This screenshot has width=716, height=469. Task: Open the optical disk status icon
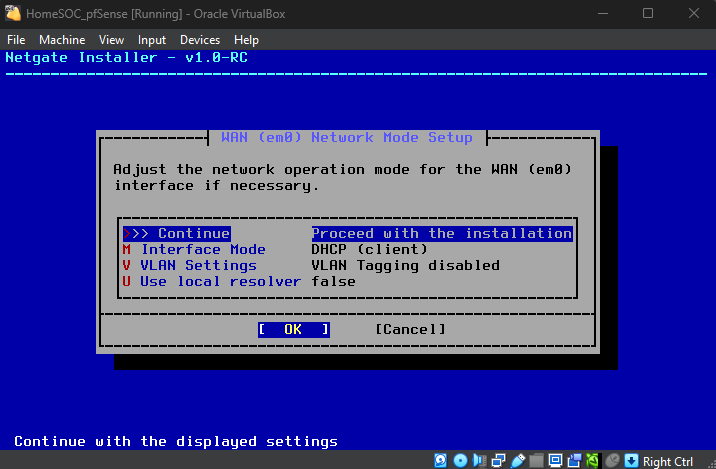[x=460, y=461]
